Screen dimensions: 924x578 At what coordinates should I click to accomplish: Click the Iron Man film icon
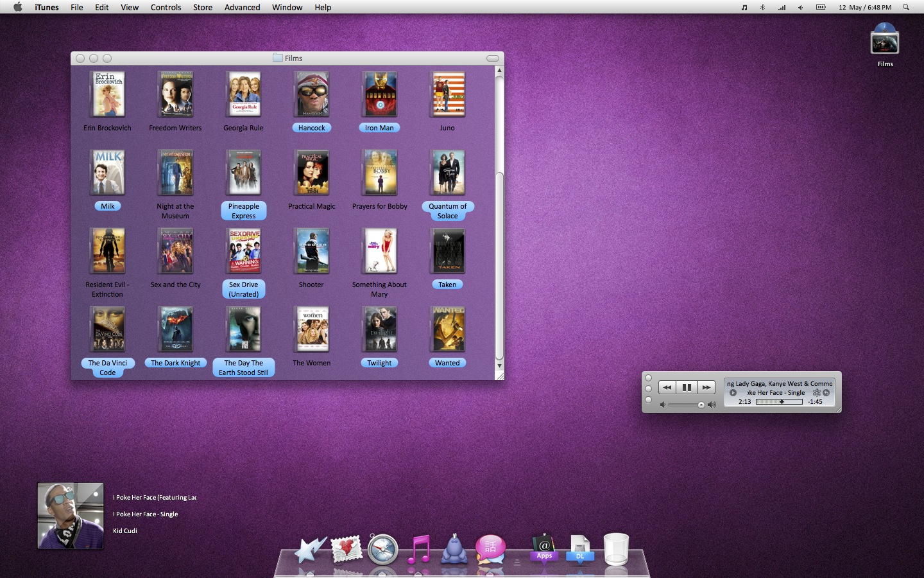[x=380, y=94]
